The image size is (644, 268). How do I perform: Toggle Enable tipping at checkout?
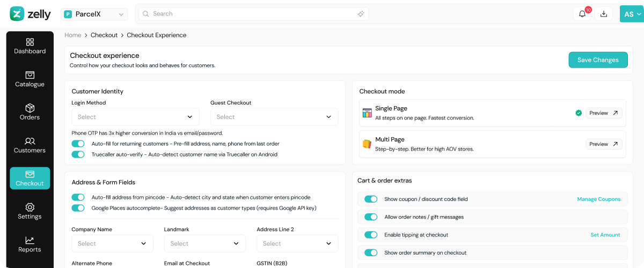(371, 235)
